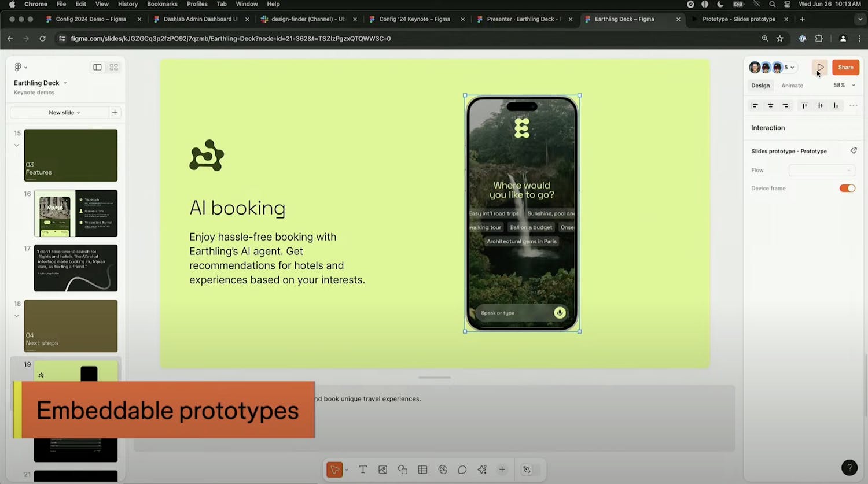
Task: Click the detach prototype link icon
Action: 853,151
